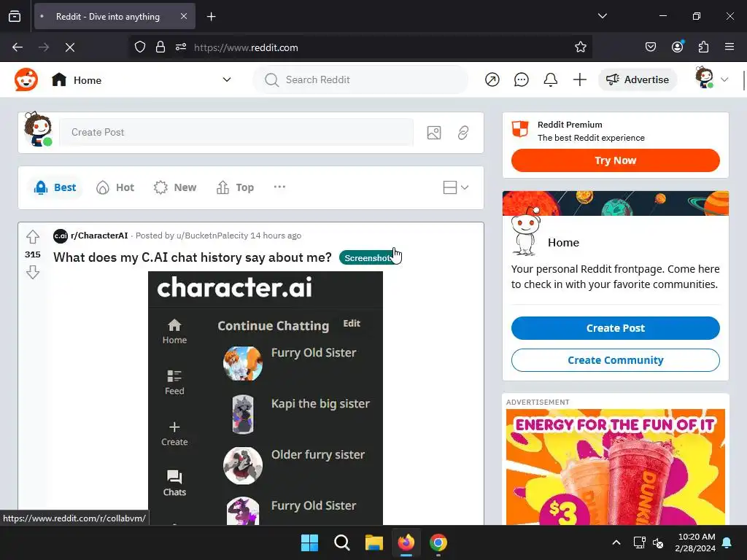Viewport: 747px width, 560px height.
Task: Close the Reddit browser tab
Action: (183, 16)
